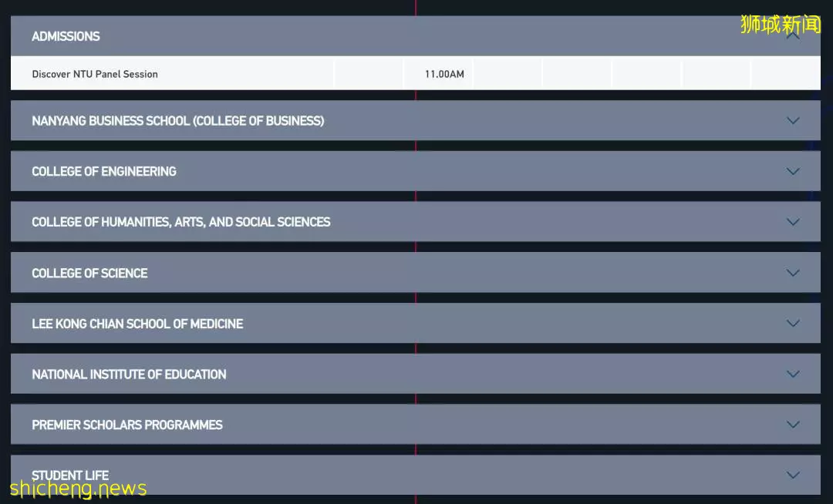The height and width of the screenshot is (504, 833).
Task: Expand Lee Kong Chian School of Medicine chevron
Action: (793, 323)
